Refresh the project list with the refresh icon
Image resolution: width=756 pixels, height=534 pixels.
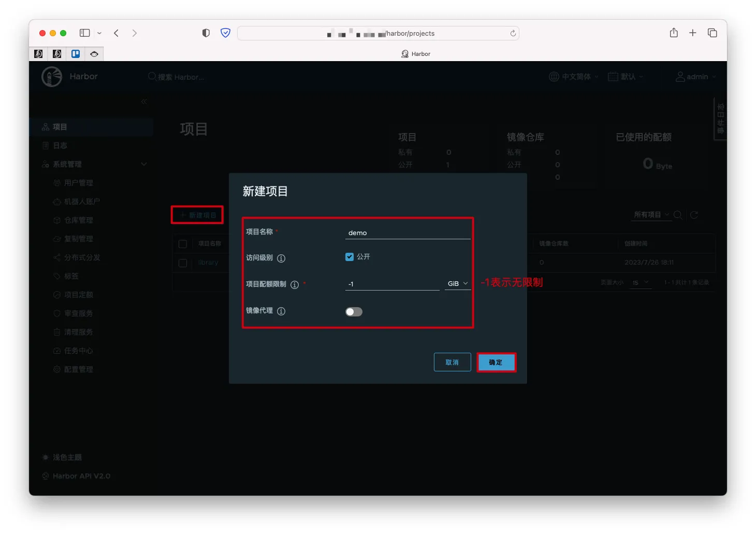tap(694, 215)
